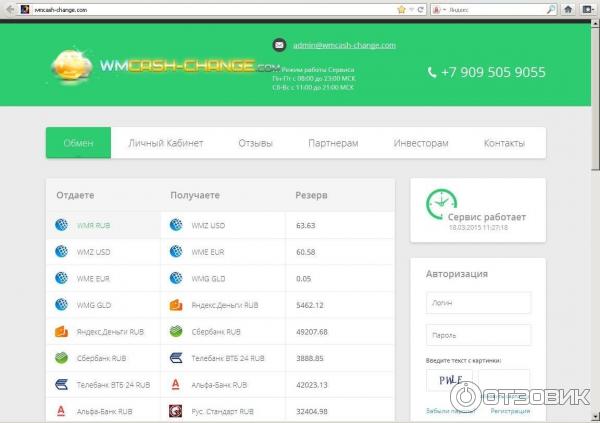This screenshot has height=423, width=600.
Task: Click the admin@wmcash-change.com email link
Action: (344, 45)
